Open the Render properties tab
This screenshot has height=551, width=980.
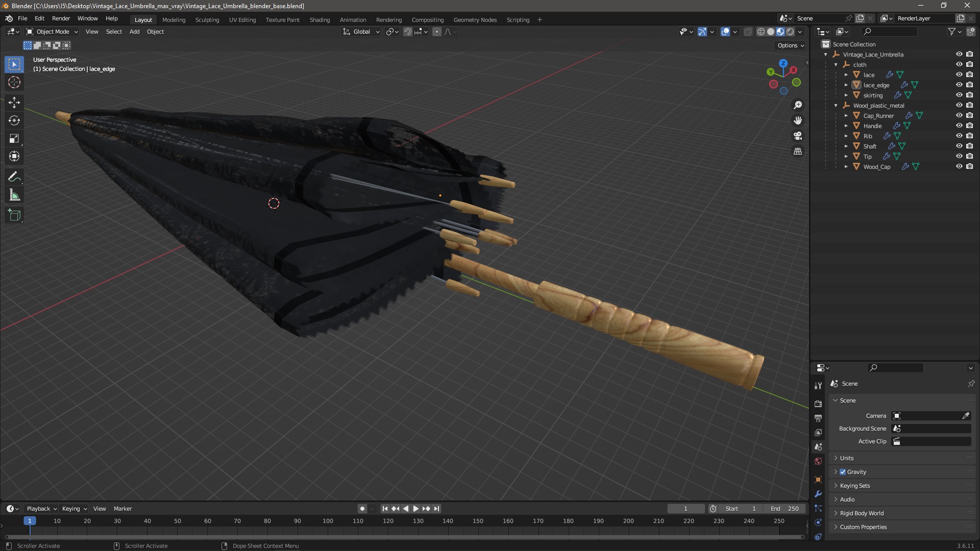coord(818,404)
